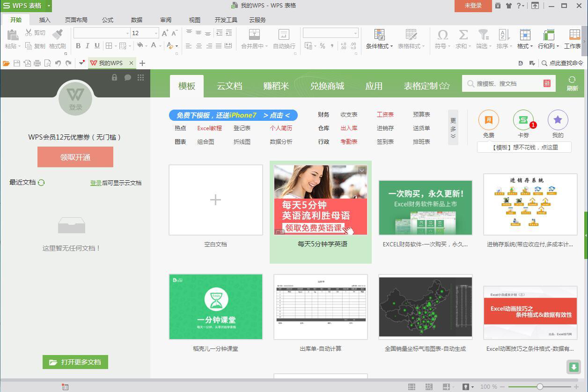Viewport: 588px width, 392px height.
Task: Open the number format dropdown
Action: pyautogui.click(x=355, y=33)
